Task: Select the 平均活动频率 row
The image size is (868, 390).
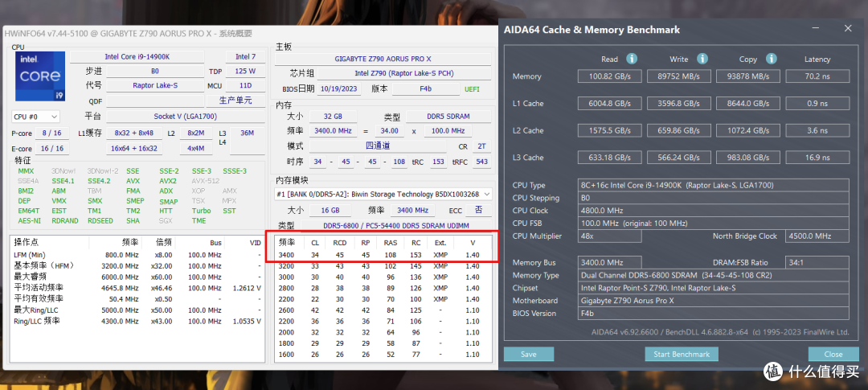Action: (137, 288)
